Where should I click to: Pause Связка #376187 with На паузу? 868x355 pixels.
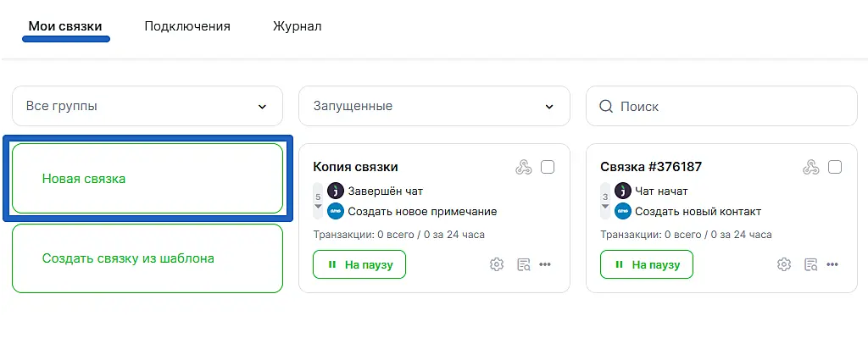tap(647, 264)
